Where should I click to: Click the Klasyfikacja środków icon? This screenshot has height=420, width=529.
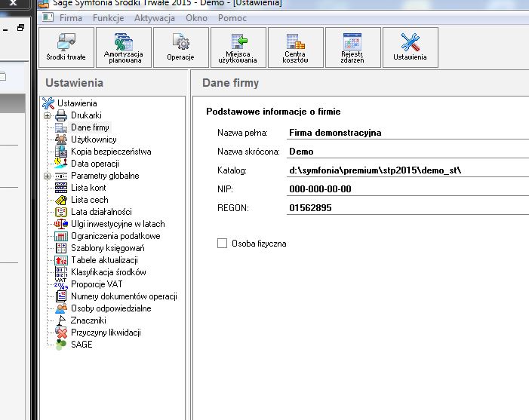point(61,272)
